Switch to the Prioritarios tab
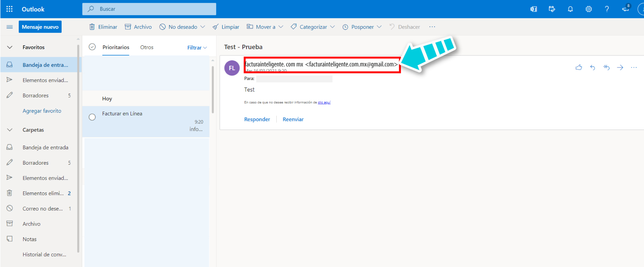 click(116, 47)
